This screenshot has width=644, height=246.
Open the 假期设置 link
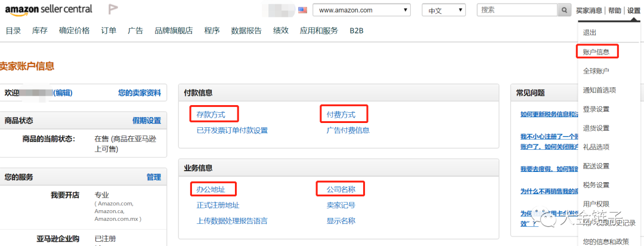pos(147,121)
